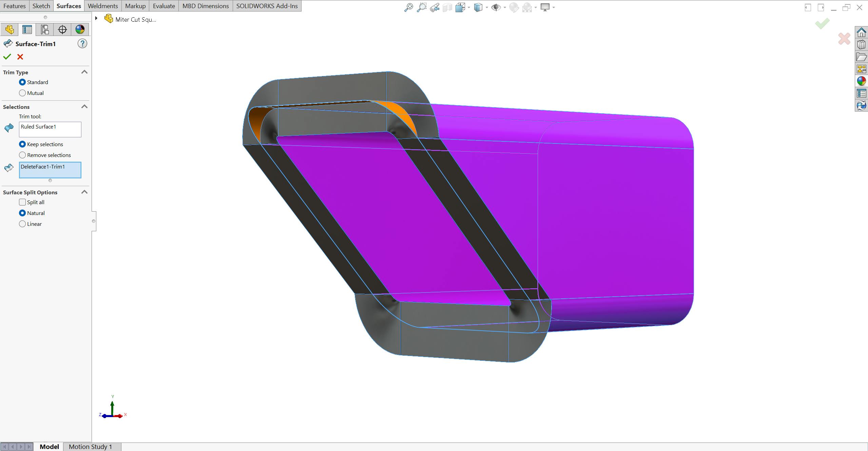This screenshot has height=451, width=868.
Task: Click the Features tab in the ribbon
Action: click(x=14, y=6)
